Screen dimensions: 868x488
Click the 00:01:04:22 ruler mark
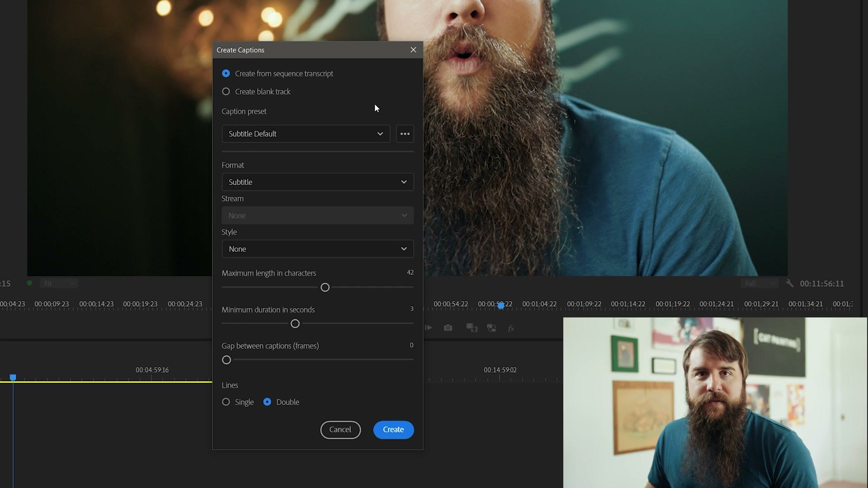pyautogui.click(x=539, y=304)
